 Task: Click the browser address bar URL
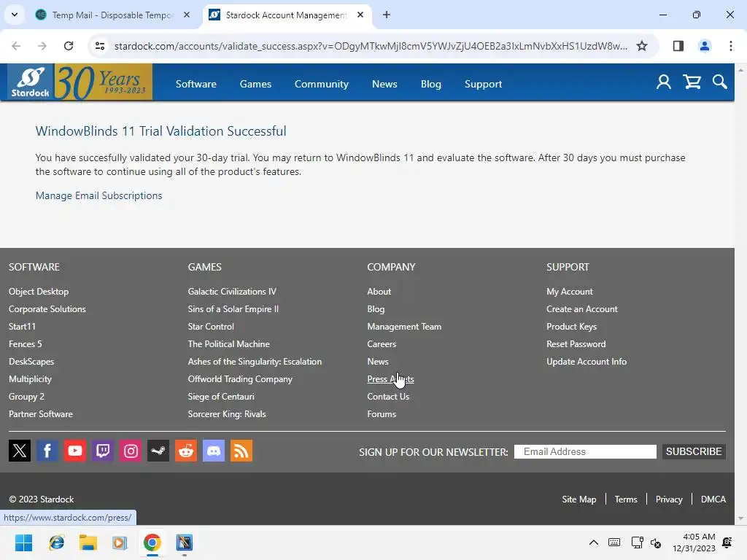coord(371,46)
